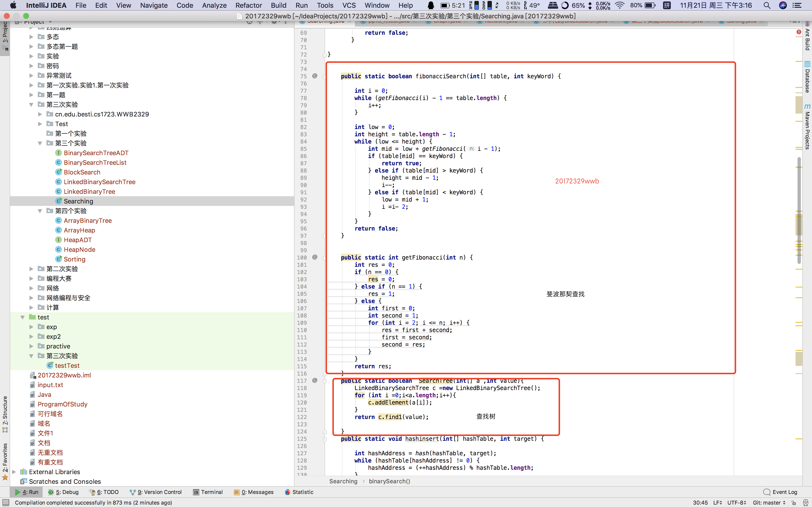Toggle the Terminal tool window
The height and width of the screenshot is (507, 812).
(x=208, y=492)
